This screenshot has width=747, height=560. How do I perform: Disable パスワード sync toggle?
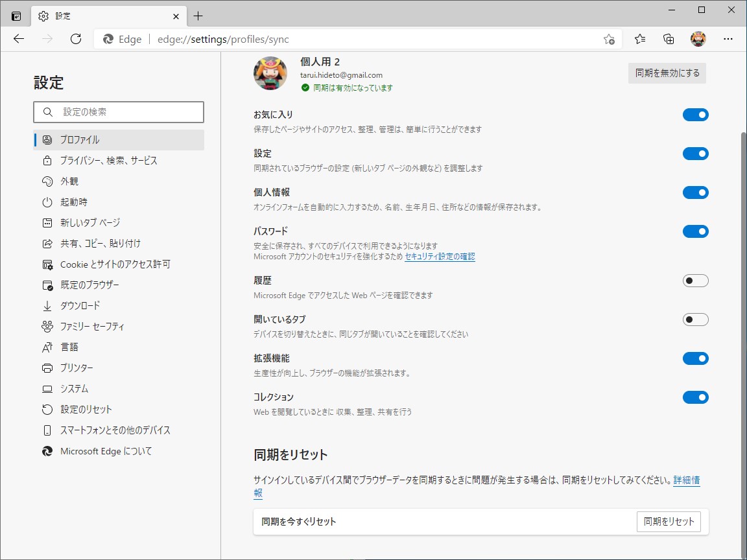[x=695, y=231]
